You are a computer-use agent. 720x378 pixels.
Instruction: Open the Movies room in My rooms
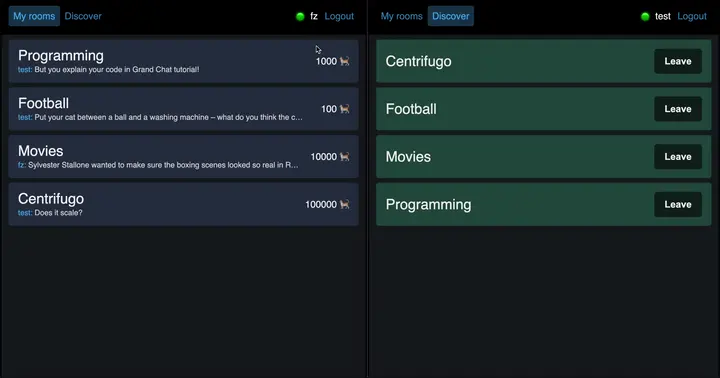pos(183,157)
